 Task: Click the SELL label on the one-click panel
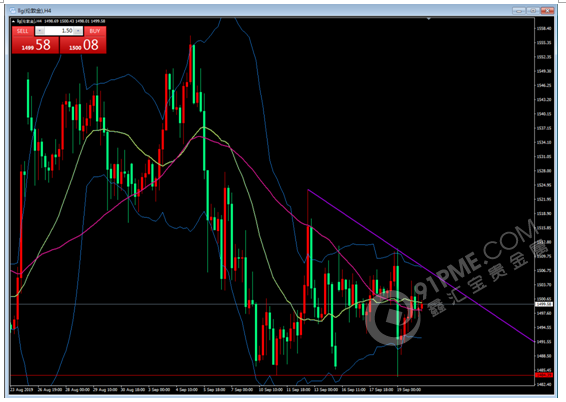click(22, 31)
